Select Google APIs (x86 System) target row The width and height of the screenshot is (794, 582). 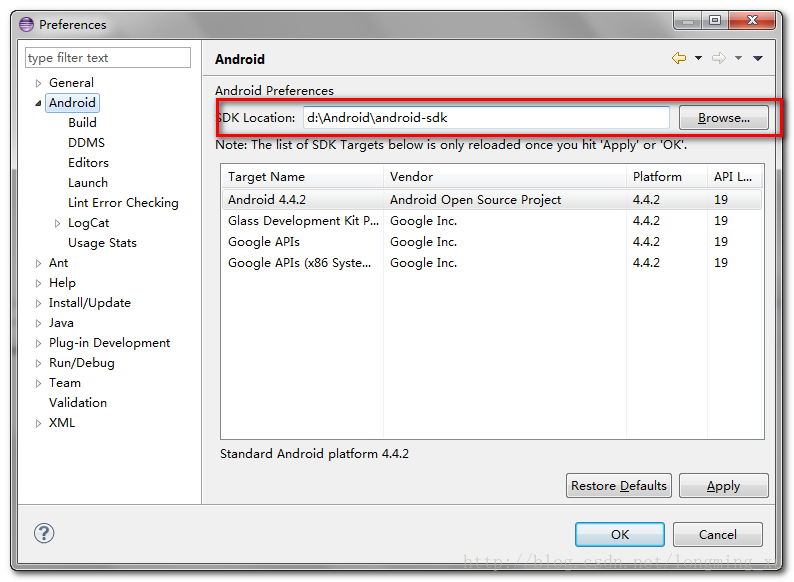[492, 263]
